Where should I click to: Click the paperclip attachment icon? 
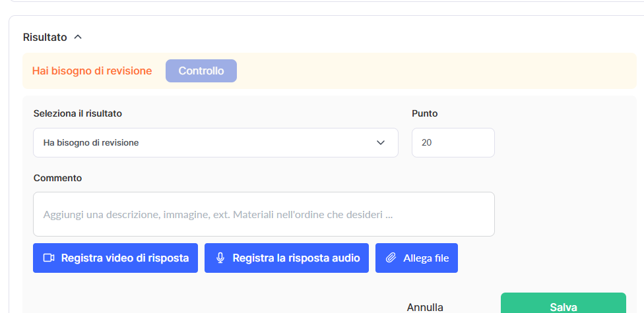point(391,258)
